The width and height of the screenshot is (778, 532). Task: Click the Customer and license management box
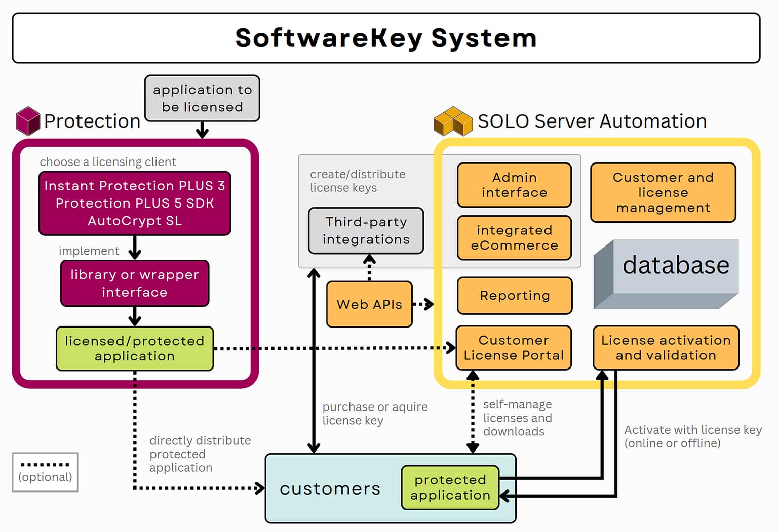click(x=663, y=193)
